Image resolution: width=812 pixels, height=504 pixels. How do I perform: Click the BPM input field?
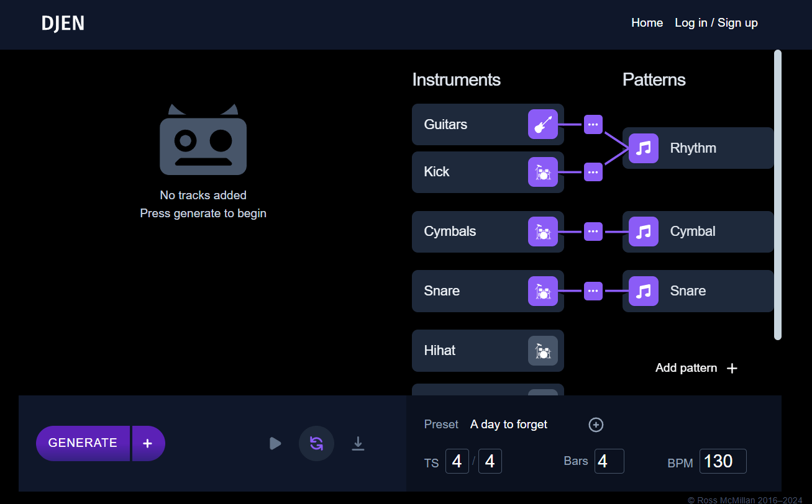(x=723, y=461)
